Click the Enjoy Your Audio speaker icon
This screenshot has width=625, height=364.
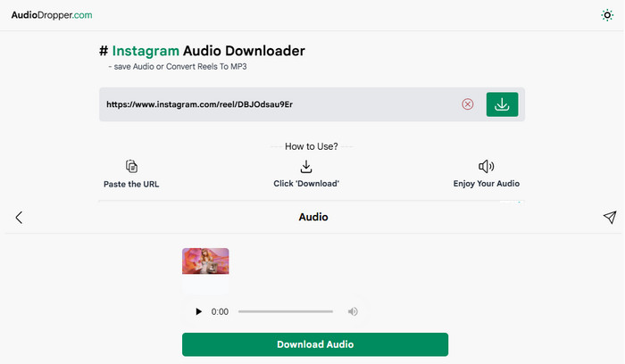[x=487, y=166]
